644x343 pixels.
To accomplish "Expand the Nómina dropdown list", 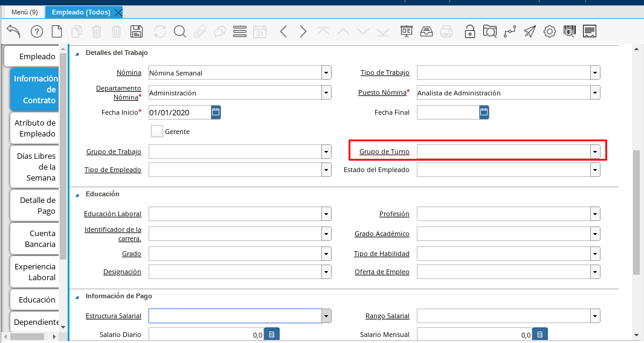I will pyautogui.click(x=326, y=73).
